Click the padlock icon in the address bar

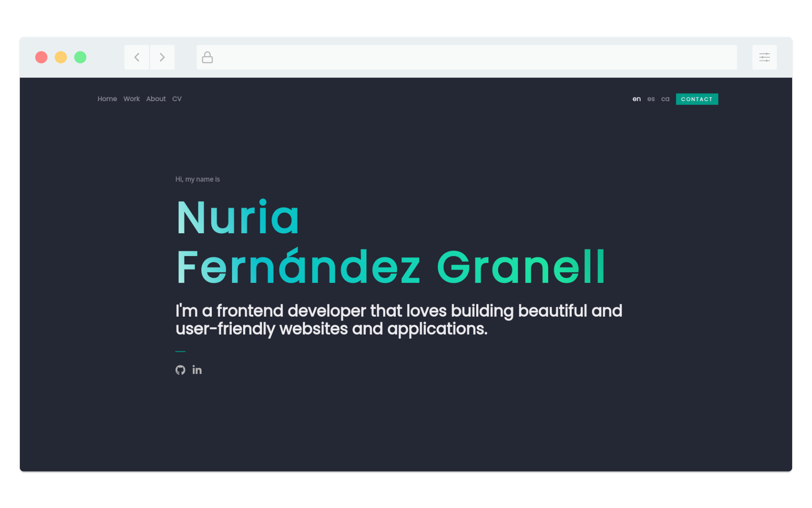click(x=207, y=57)
